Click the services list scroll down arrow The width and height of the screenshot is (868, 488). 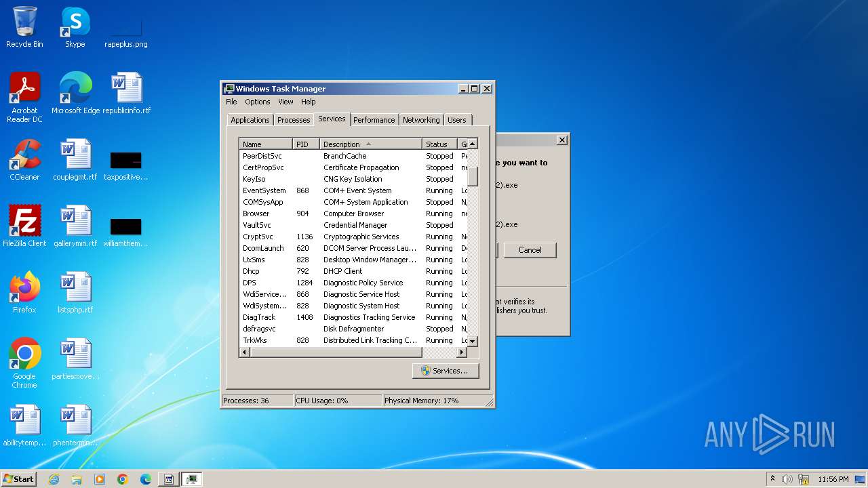pyautogui.click(x=473, y=342)
